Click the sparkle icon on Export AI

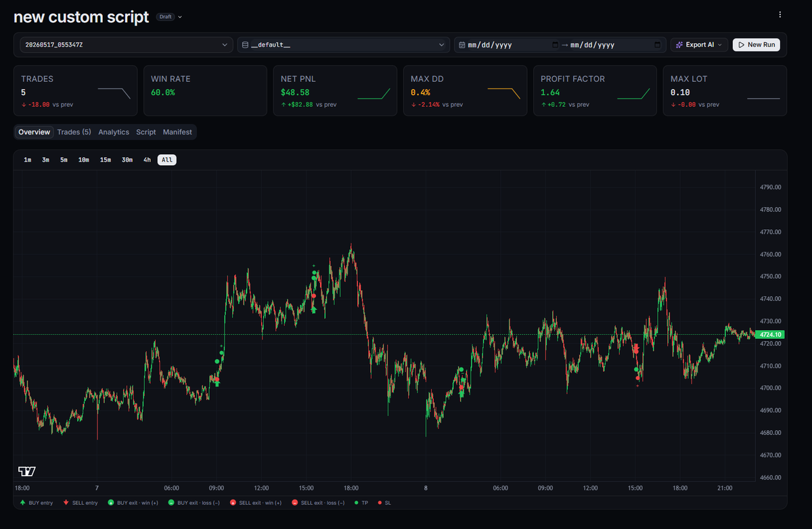(679, 45)
